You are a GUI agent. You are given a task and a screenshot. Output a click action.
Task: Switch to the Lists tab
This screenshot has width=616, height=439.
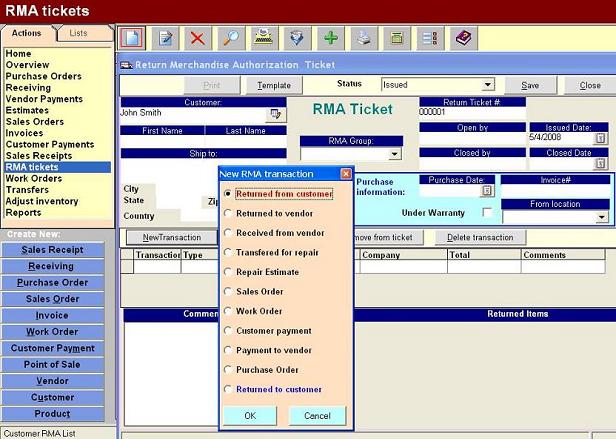coord(78,33)
